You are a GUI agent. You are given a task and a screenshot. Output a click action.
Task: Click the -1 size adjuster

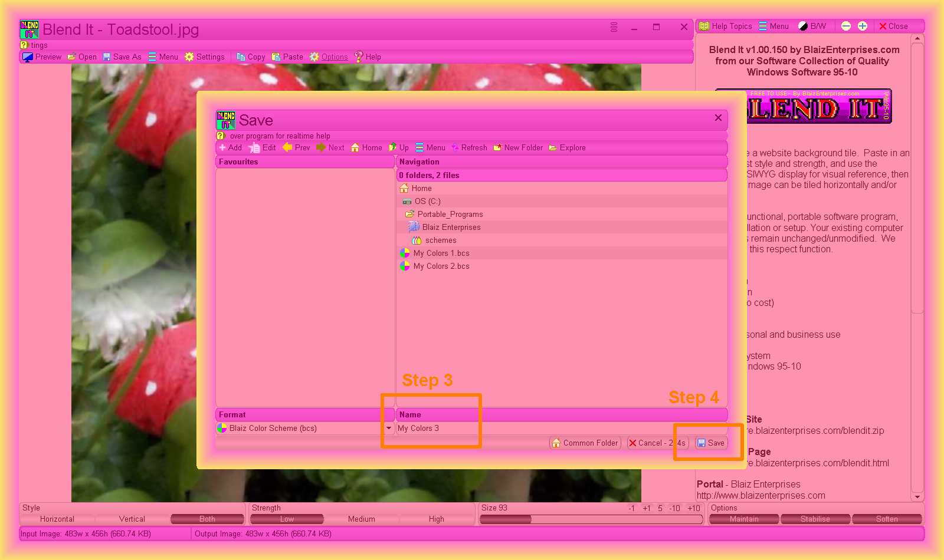(631, 508)
